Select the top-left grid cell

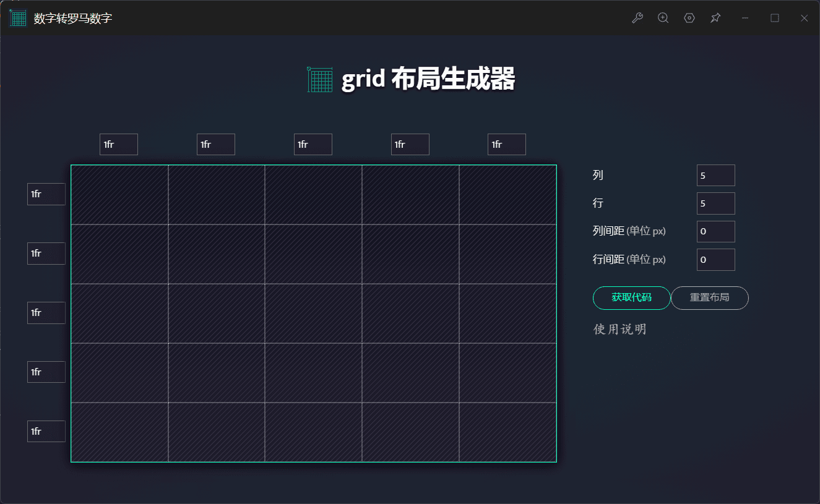pos(119,195)
